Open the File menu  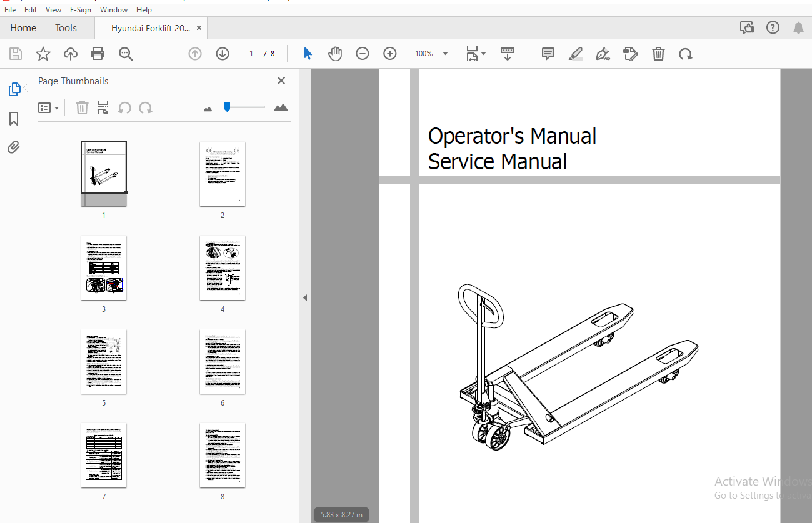(x=10, y=10)
